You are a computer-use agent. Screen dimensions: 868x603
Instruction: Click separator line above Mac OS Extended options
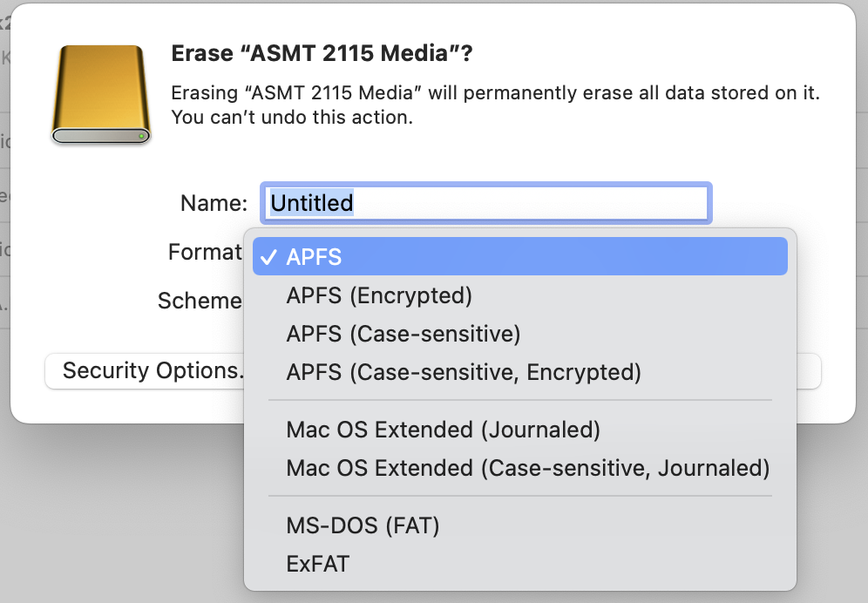point(519,401)
